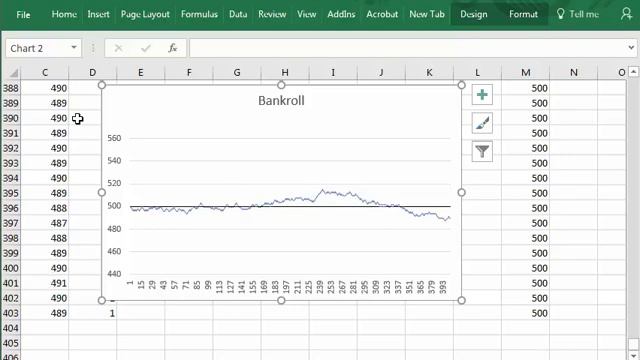The image size is (640, 360).
Task: Click the vertical scrollbar up arrow
Action: click(633, 72)
